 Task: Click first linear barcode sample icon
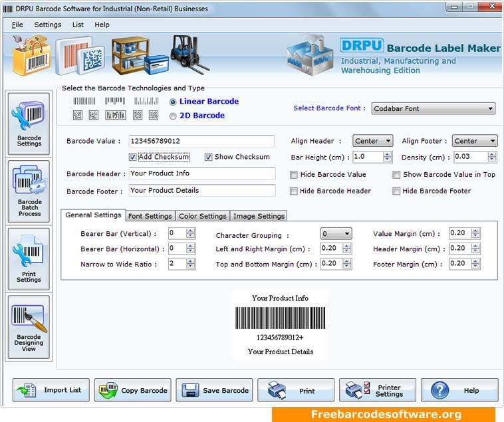tap(84, 101)
